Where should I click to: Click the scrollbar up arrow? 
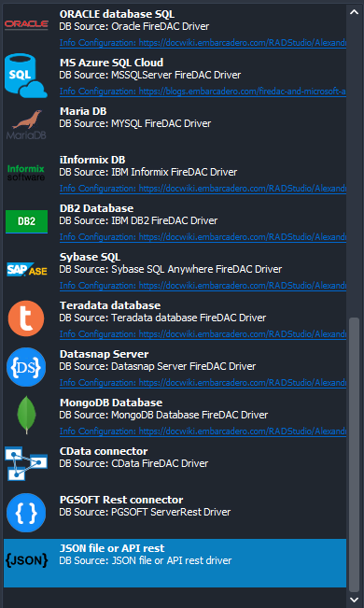coord(354,11)
